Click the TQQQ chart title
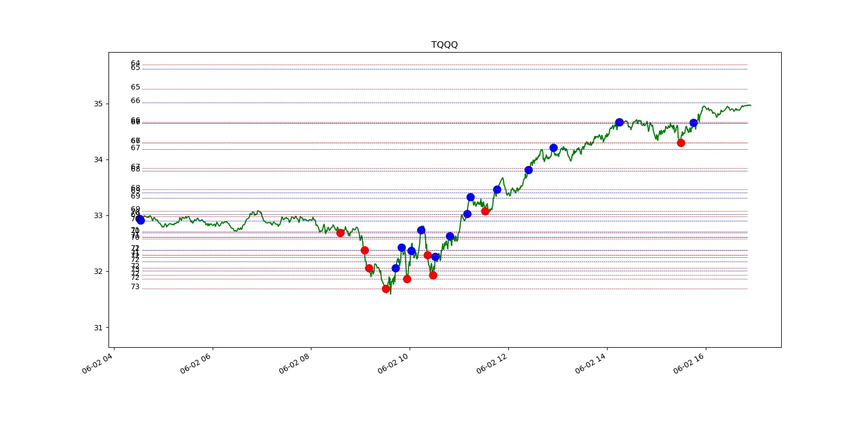Screen dimensions: 868x434 (x=444, y=44)
